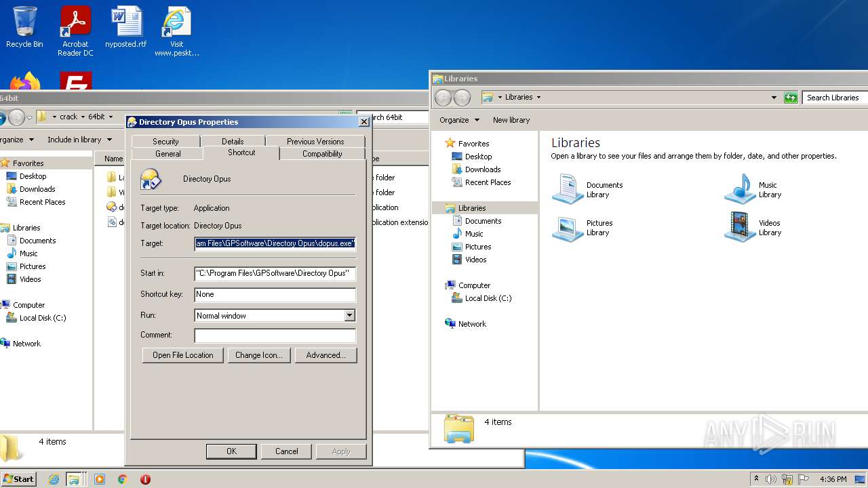Open Documents Library in Libraries window
Image resolution: width=868 pixels, height=488 pixels.
[x=588, y=190]
